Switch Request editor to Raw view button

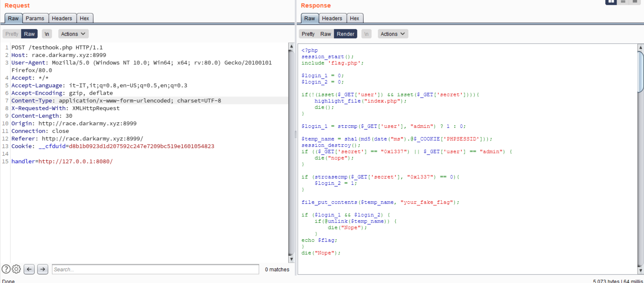[x=29, y=34]
